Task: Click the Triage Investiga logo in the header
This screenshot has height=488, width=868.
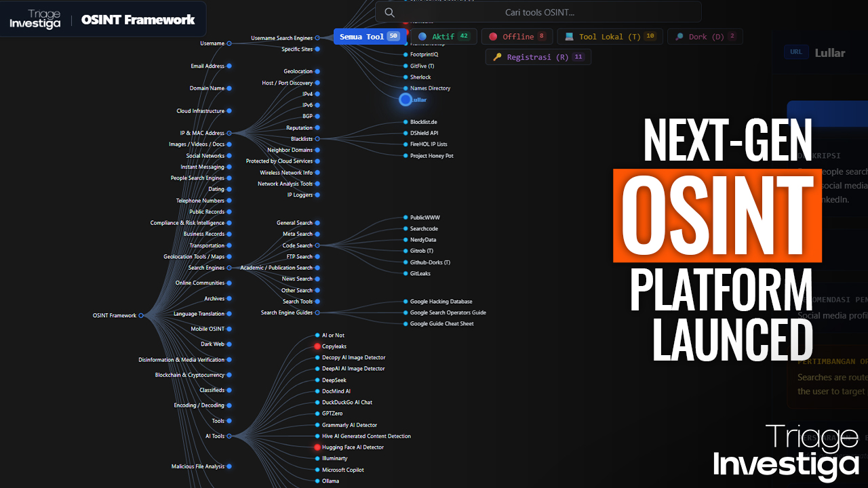Action: click(35, 19)
